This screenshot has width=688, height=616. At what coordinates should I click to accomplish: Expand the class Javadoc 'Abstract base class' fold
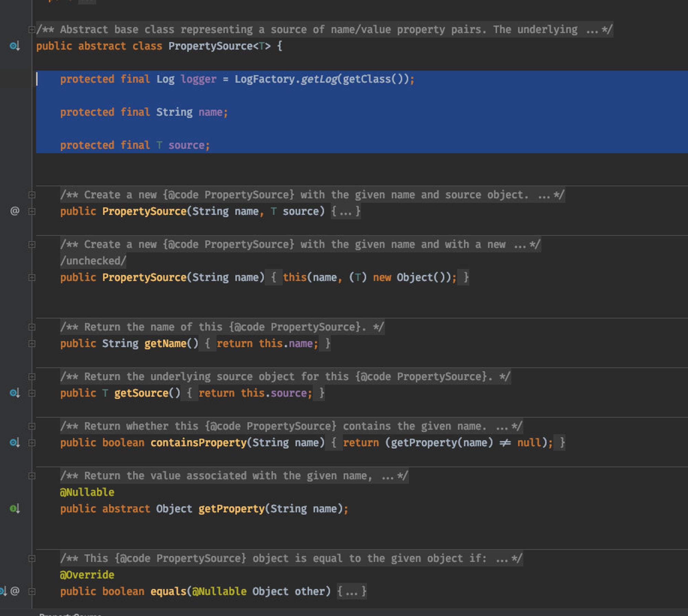[x=32, y=30]
